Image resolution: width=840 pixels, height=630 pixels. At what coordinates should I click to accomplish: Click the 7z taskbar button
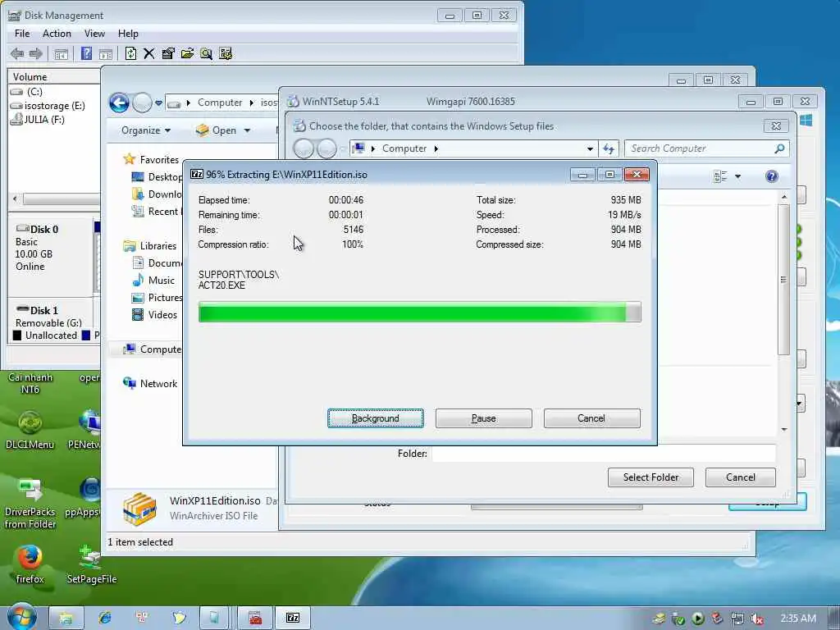point(293,618)
